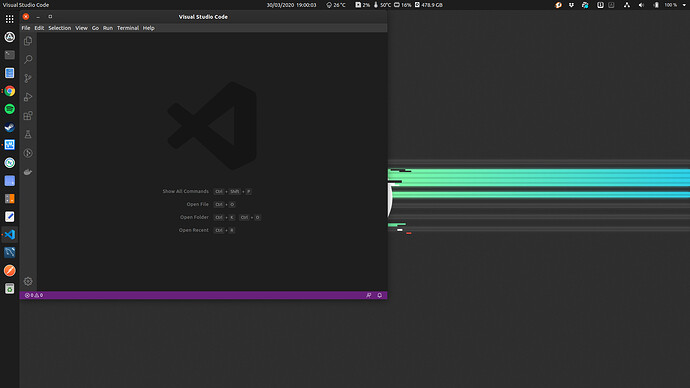Launch Software Updater from dock
690x388 pixels.
click(10, 37)
